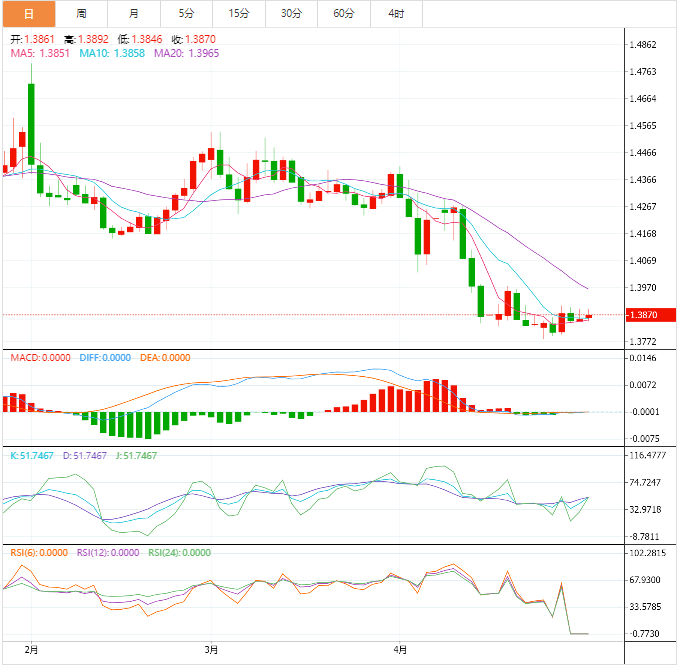The width and height of the screenshot is (679, 667).
Task: Click the MACD indicator label
Action: coord(41,358)
